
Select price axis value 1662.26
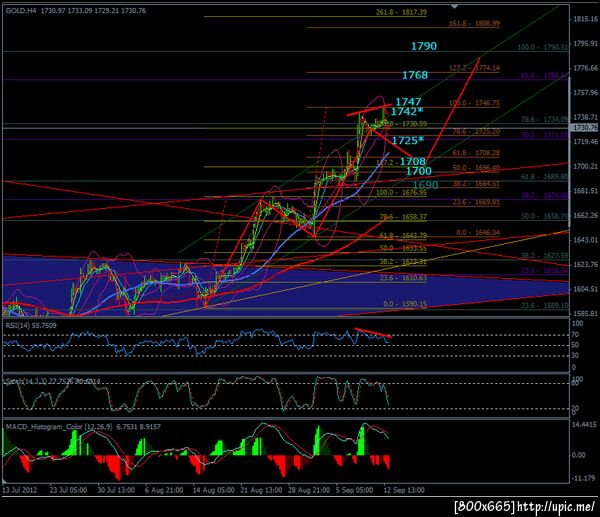point(585,215)
